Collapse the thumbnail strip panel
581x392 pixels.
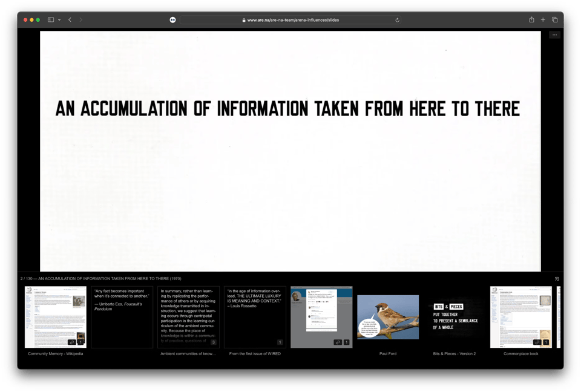tap(557, 279)
